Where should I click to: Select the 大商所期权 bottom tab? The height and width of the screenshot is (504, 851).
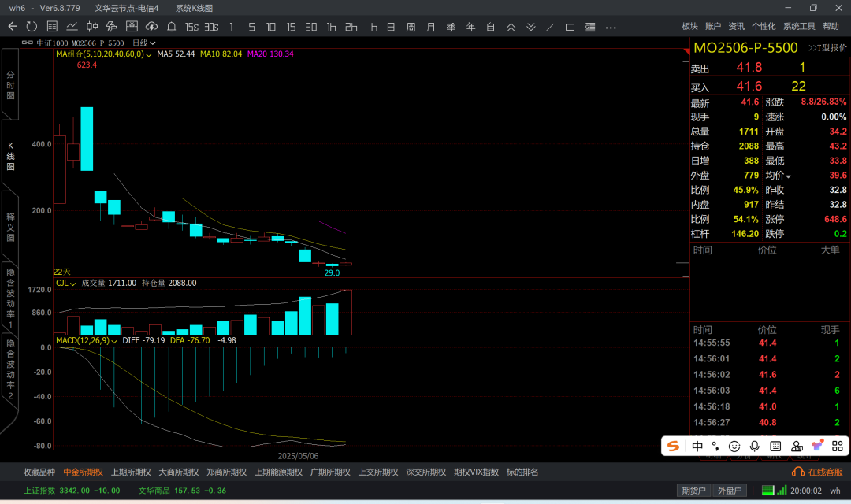pyautogui.click(x=179, y=472)
